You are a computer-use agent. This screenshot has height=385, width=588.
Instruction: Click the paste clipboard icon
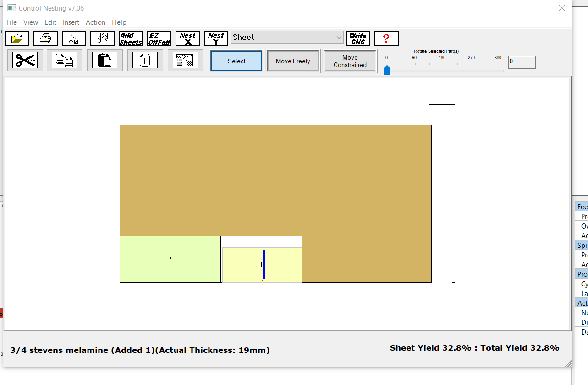tap(105, 60)
